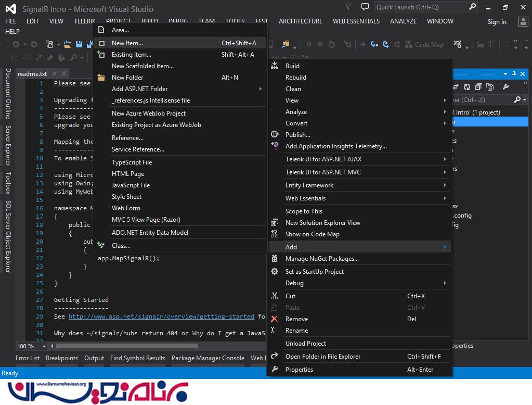Toggle pin status of readme.txt tab

pyautogui.click(x=55, y=74)
